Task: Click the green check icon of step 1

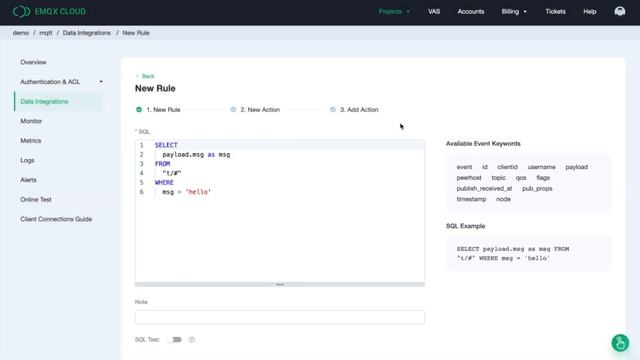Action: 139,109
